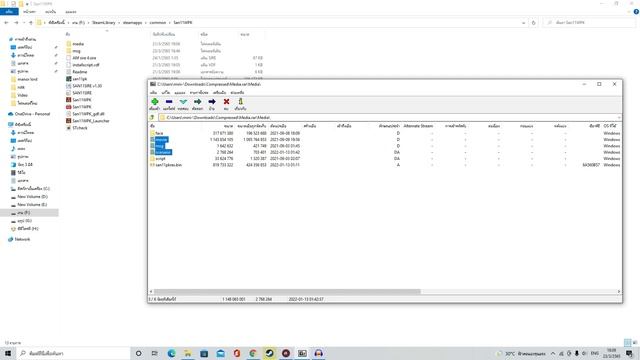Click the Task View taskbar icon
The image size is (640, 360).
point(155,353)
